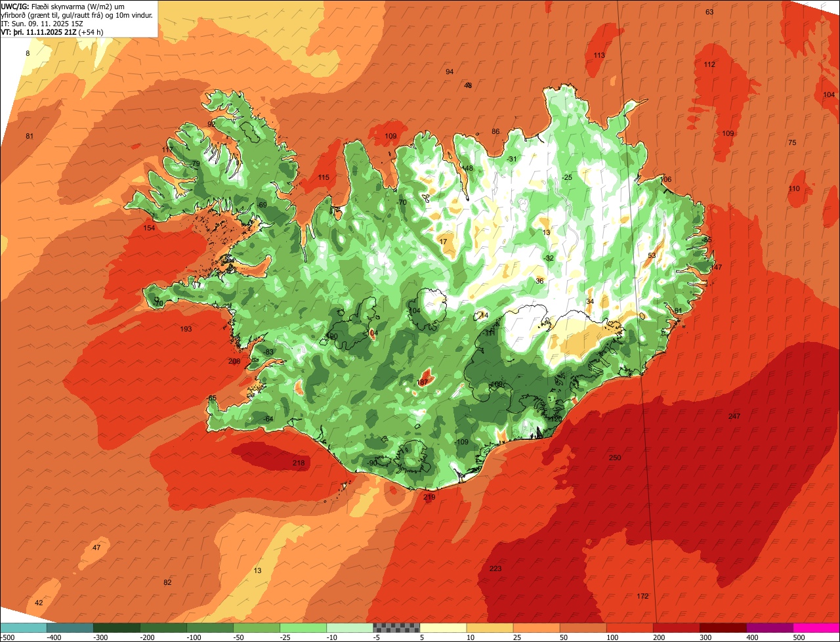Click the flux value 208 on the map

coord(234,361)
